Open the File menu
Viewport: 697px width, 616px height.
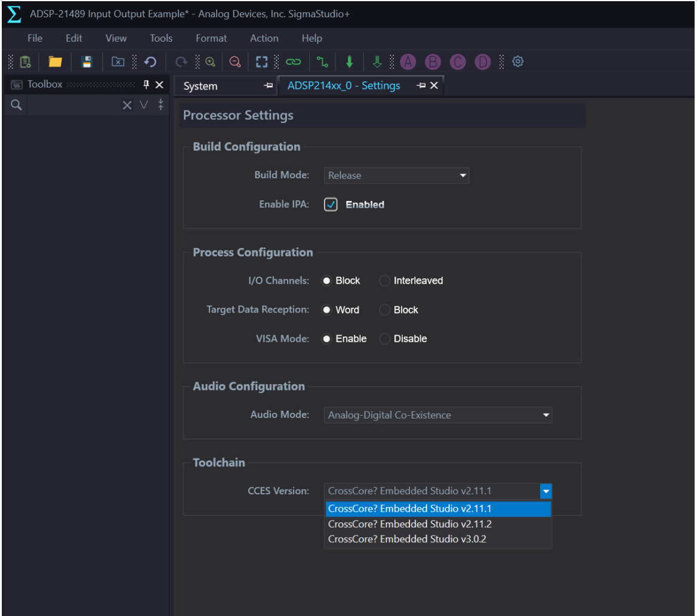[35, 38]
